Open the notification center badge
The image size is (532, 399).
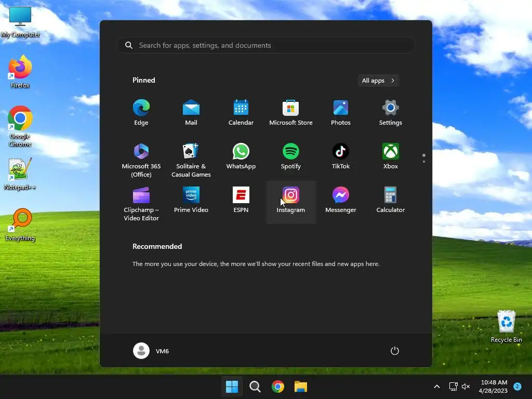[x=517, y=386]
